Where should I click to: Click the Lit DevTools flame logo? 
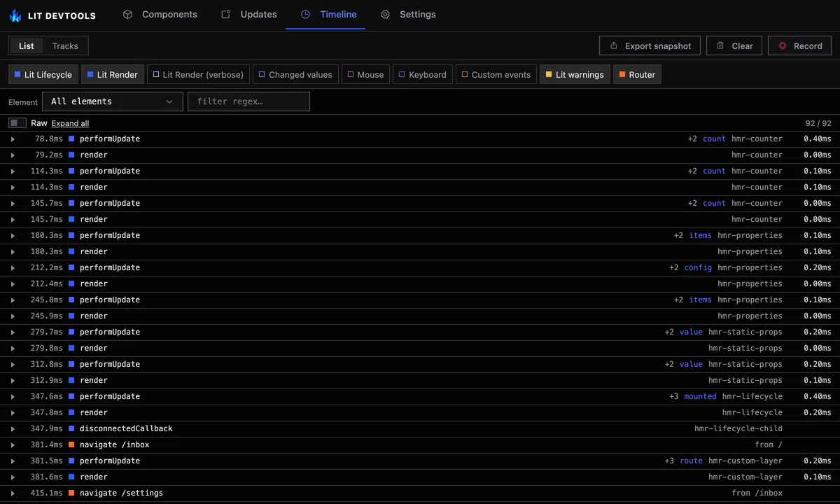point(15,15)
